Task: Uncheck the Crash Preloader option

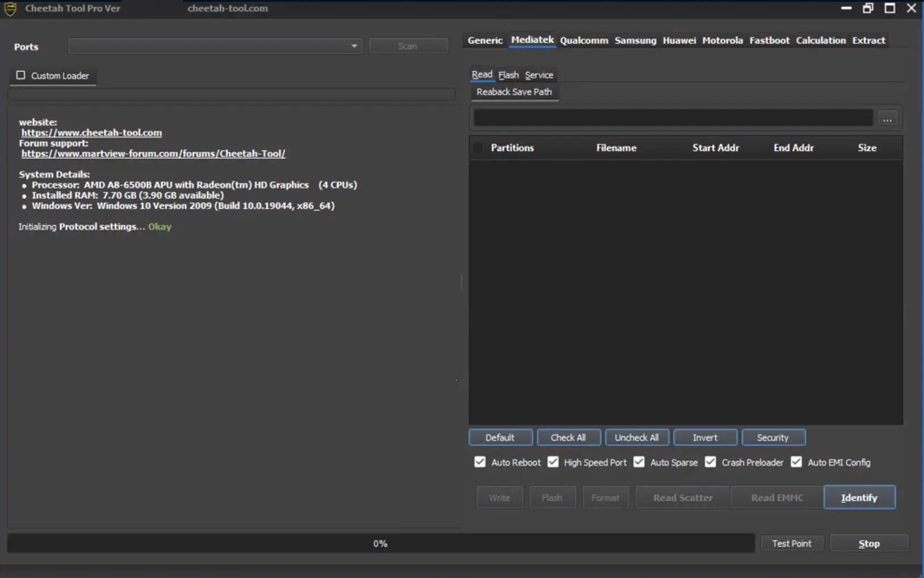Action: pos(710,462)
